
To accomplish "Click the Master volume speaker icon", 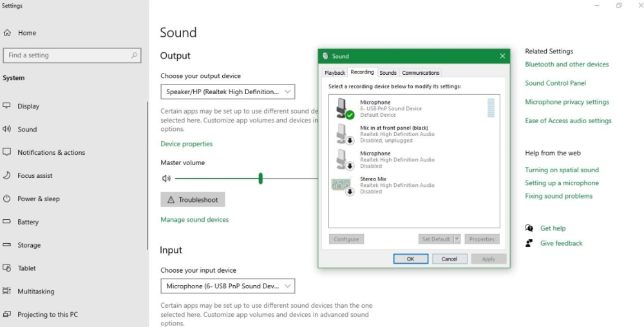I will point(166,179).
